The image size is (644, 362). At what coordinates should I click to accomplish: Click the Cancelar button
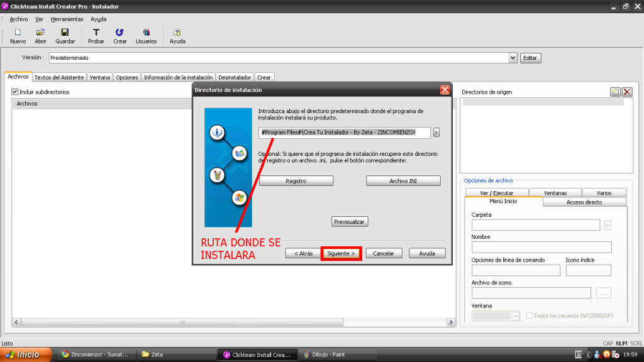[383, 253]
